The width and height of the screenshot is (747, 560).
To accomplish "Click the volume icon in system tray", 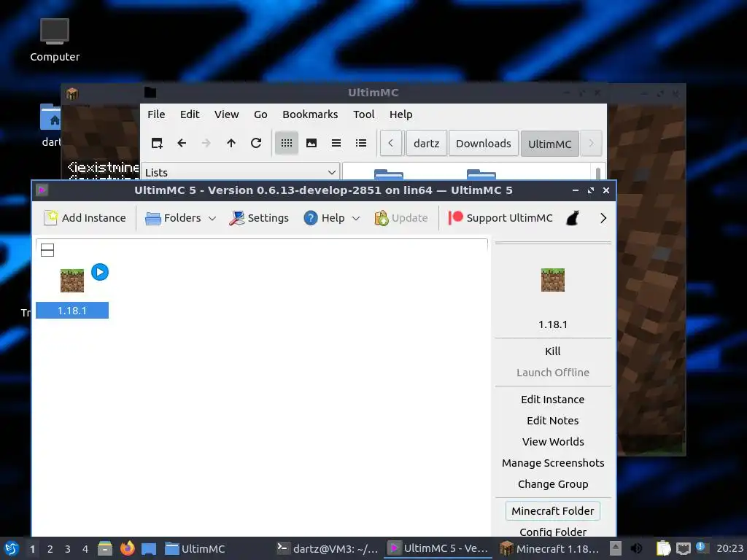I will tap(636, 548).
